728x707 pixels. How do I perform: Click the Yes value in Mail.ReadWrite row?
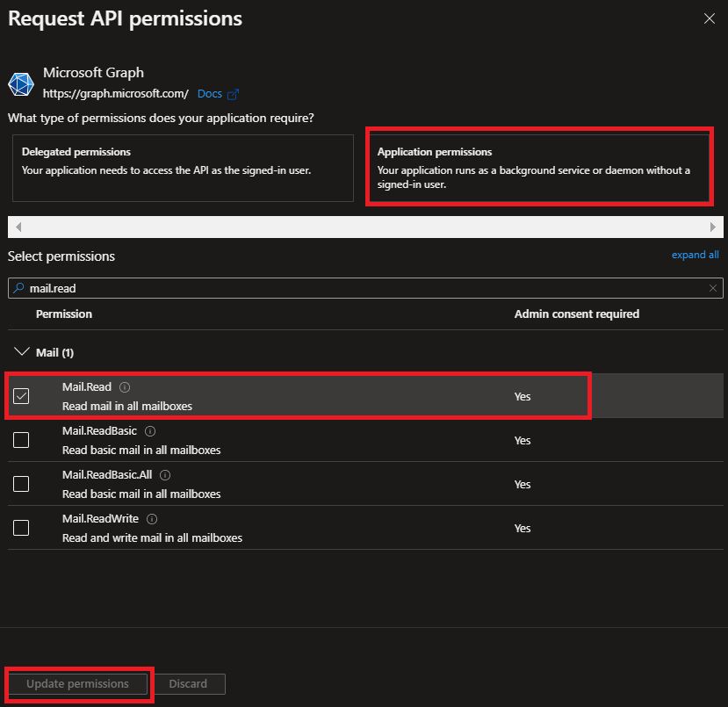523,529
